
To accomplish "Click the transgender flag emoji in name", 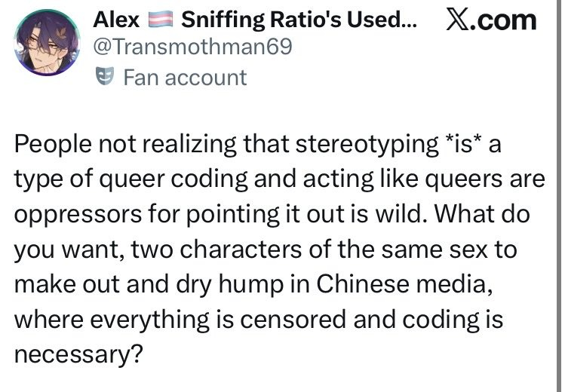I will click(161, 20).
